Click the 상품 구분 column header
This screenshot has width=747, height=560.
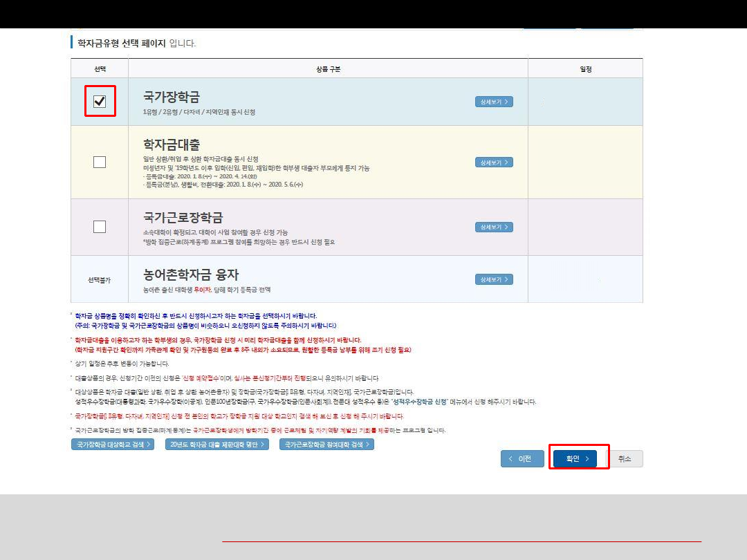[328, 69]
